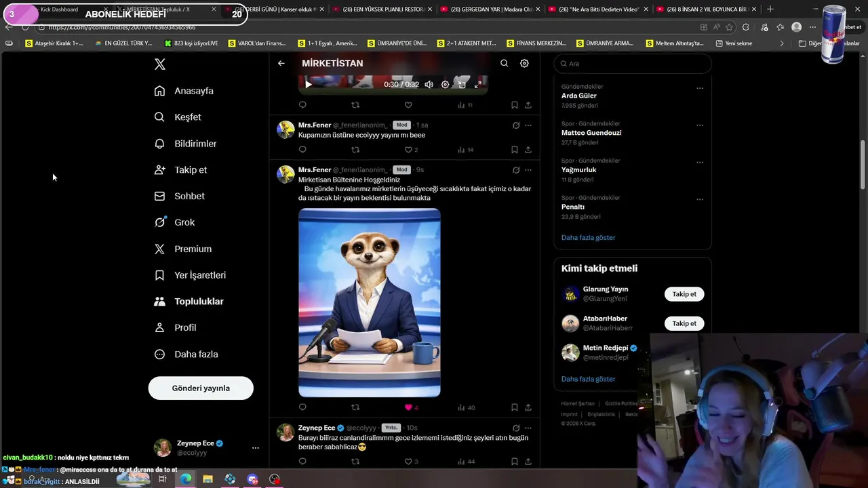Open options for Penaltı trend
The height and width of the screenshot is (488, 868).
(x=700, y=200)
